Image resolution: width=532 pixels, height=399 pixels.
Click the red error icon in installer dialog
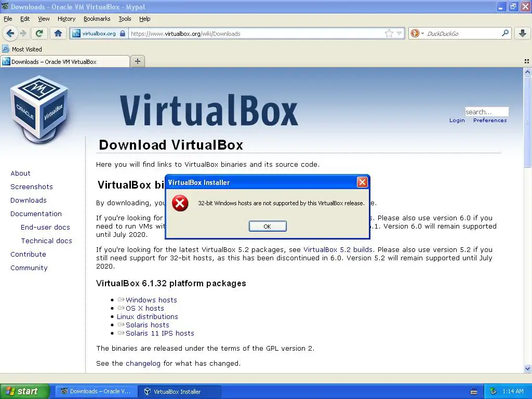tap(180, 203)
